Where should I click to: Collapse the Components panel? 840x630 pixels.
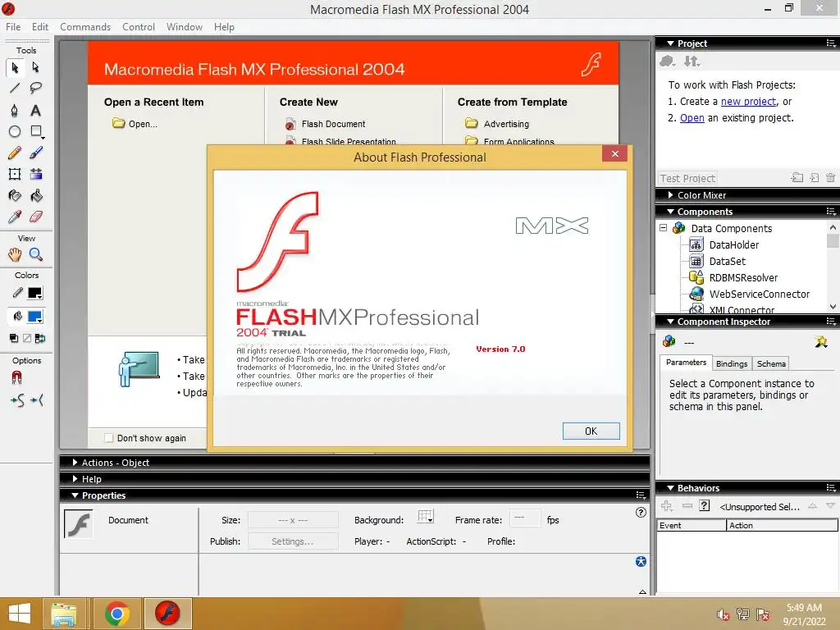tap(670, 212)
